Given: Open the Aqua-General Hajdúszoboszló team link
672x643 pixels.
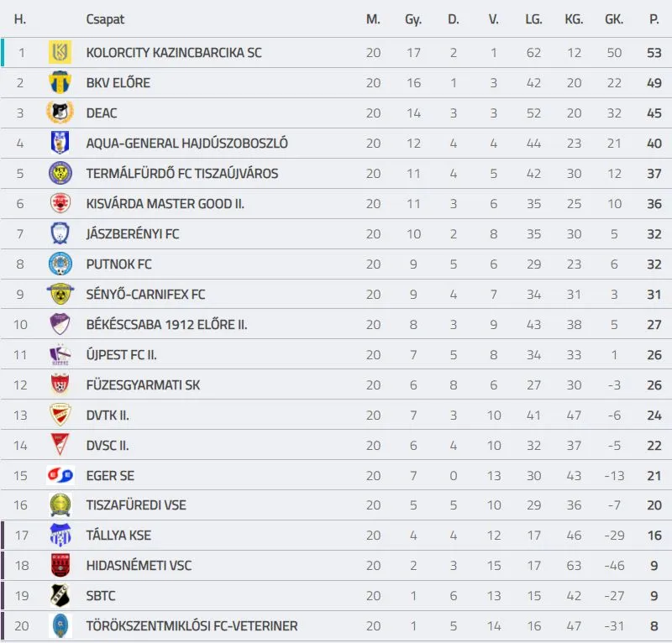Looking at the screenshot, I should 186,144.
